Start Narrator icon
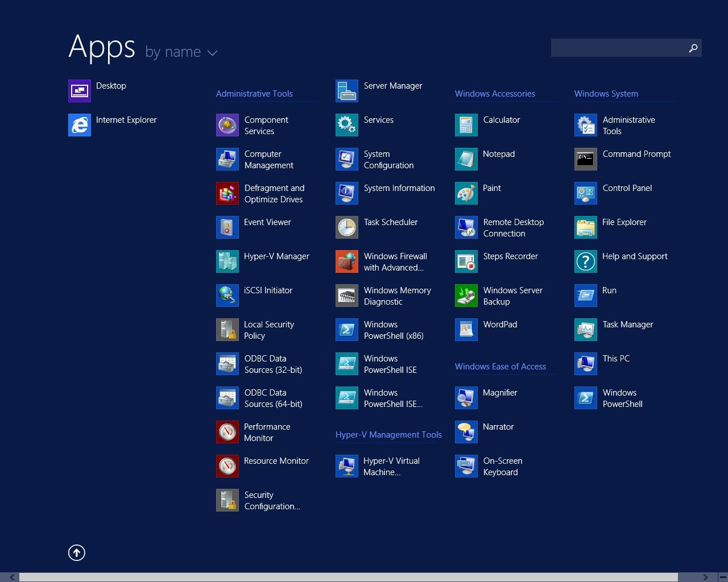The image size is (728, 582). coord(466,432)
